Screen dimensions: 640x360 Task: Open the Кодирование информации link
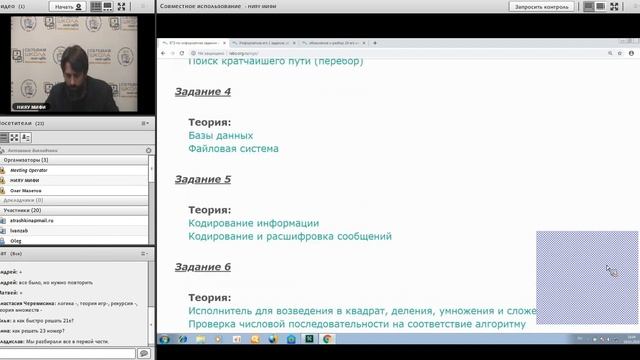[x=254, y=223]
